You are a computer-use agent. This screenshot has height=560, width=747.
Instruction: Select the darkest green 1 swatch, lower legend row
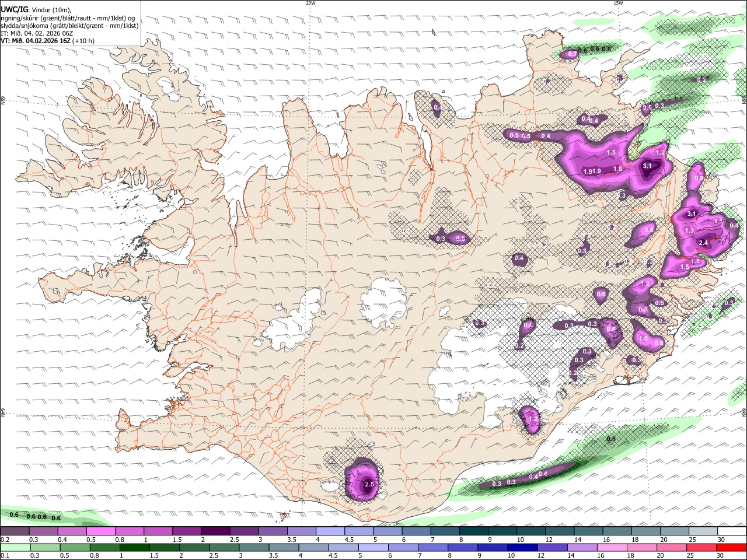coord(134,548)
